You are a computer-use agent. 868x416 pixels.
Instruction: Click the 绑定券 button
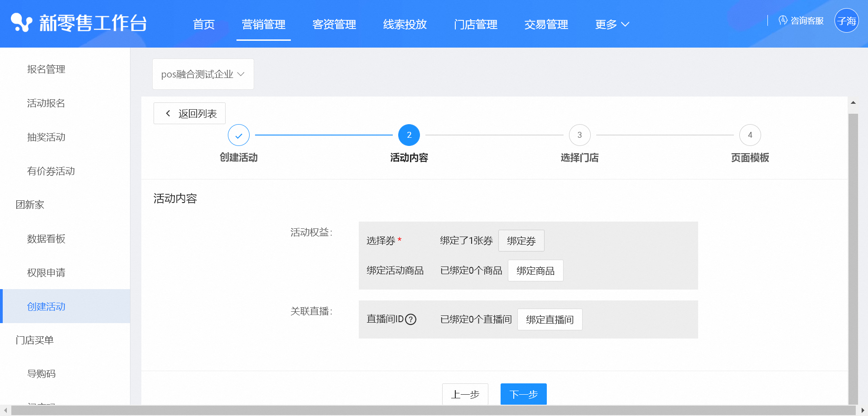pos(521,241)
